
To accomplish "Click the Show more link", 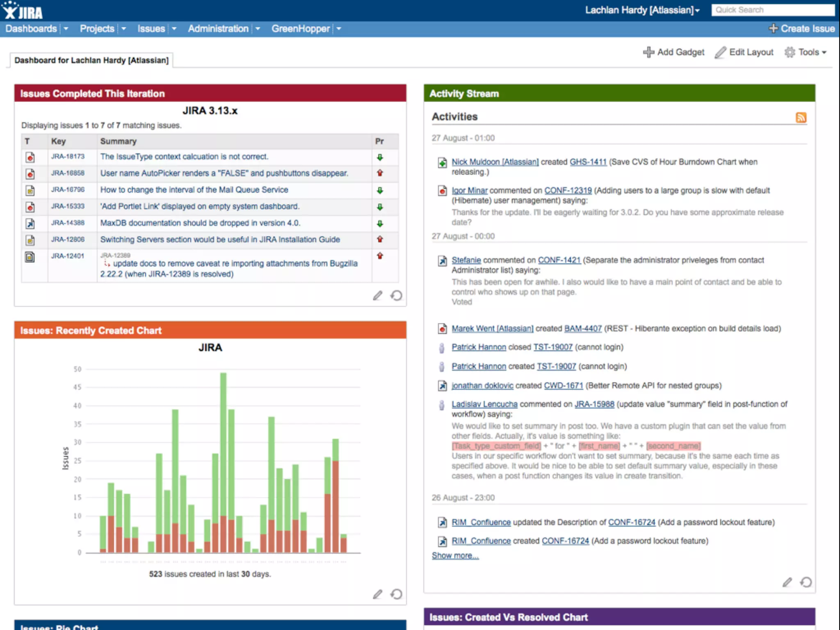I will click(455, 555).
